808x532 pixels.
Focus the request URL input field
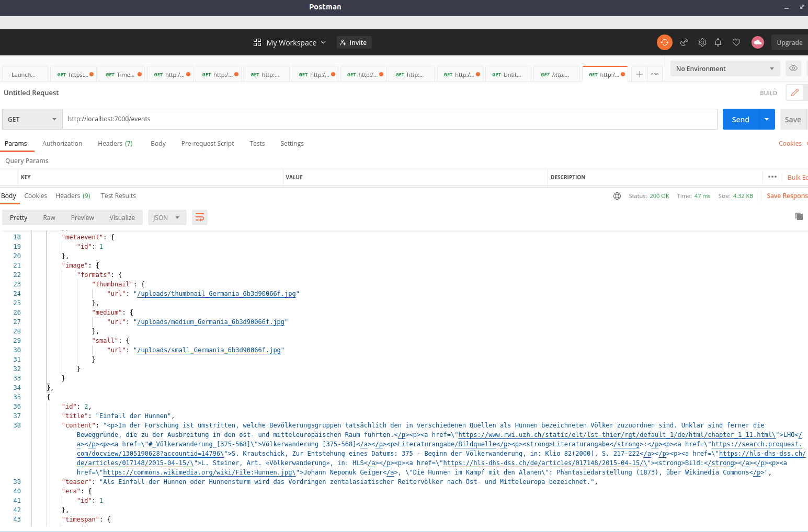(x=390, y=119)
